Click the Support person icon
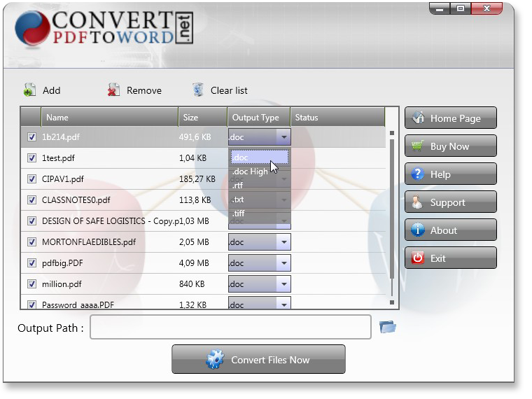532x399 pixels. (417, 202)
